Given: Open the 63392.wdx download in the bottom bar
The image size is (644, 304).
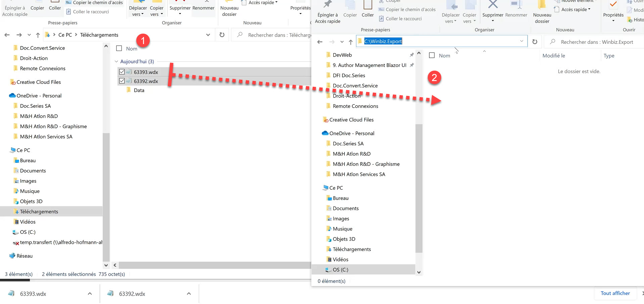Looking at the screenshot, I should [132, 294].
